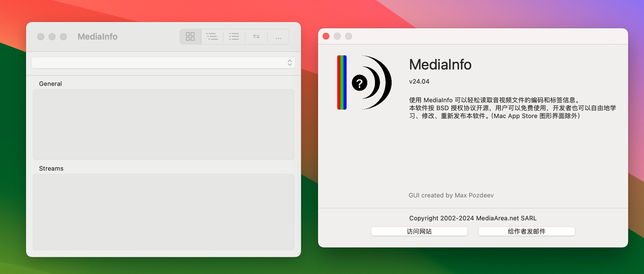Open the more options ellipsis icon

(278, 36)
